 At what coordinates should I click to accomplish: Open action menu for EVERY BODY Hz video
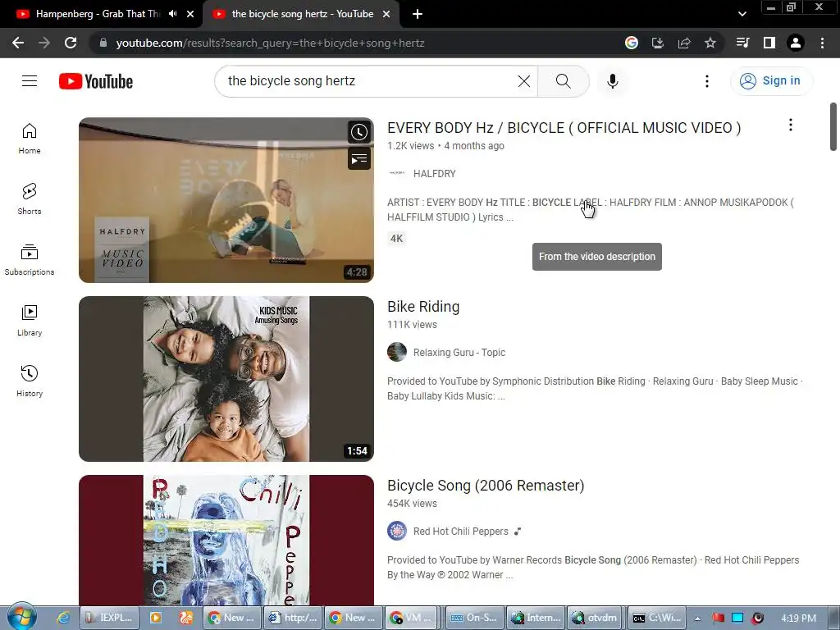pyautogui.click(x=790, y=125)
